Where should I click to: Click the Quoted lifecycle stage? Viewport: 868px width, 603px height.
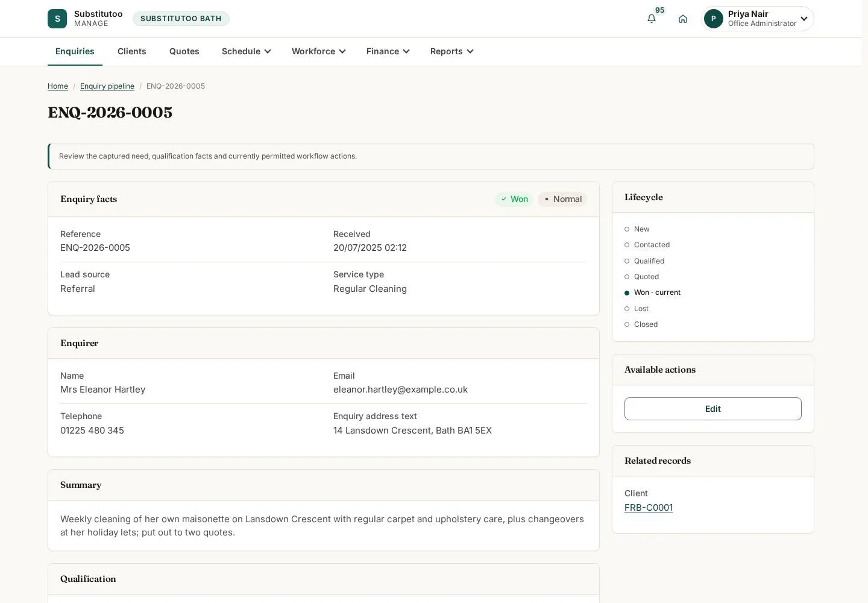642,277
